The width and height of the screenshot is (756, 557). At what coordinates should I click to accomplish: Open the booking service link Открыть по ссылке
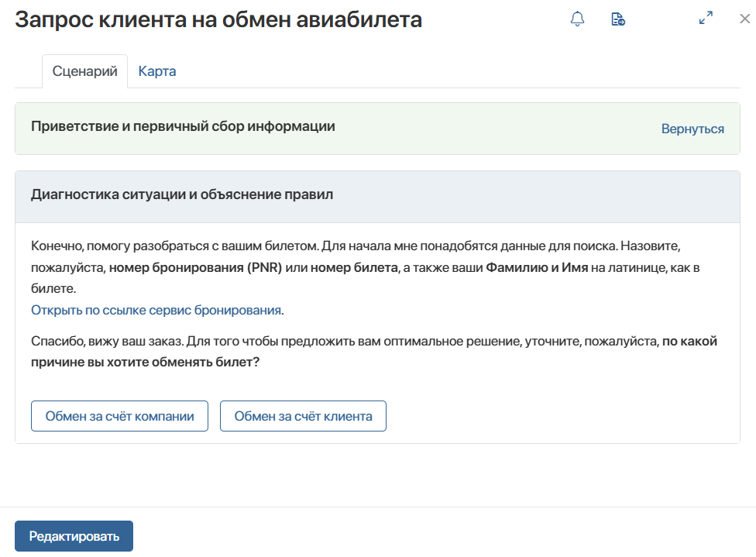156,310
